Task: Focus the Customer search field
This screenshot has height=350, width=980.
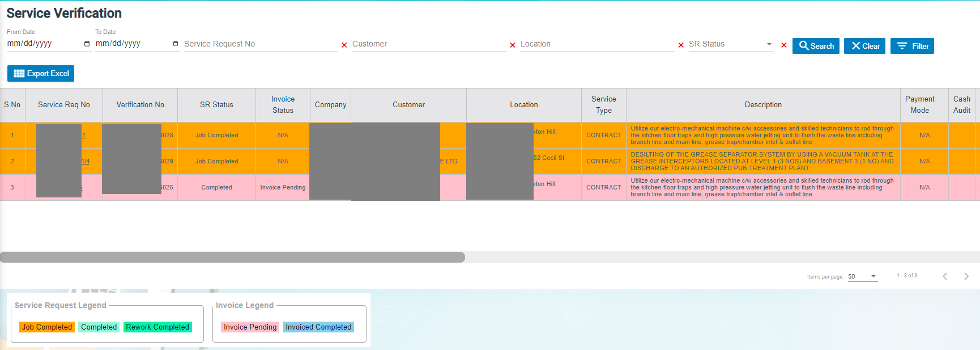Action: pyautogui.click(x=428, y=44)
